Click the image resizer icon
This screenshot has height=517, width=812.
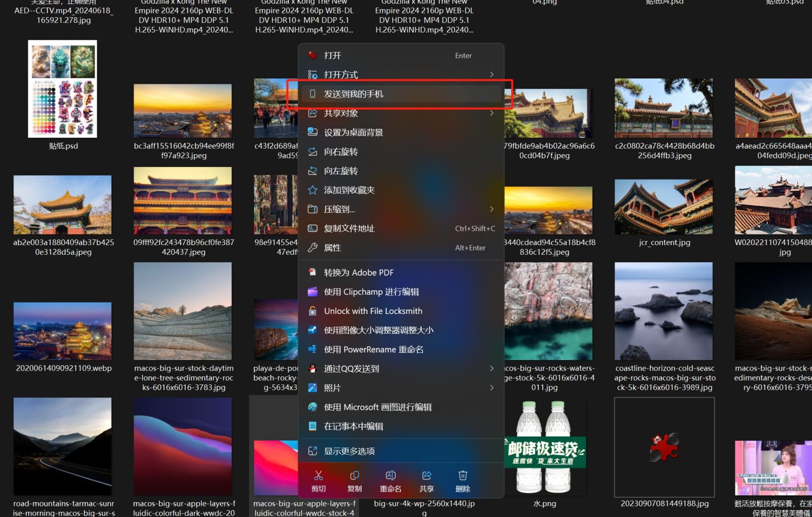(312, 330)
